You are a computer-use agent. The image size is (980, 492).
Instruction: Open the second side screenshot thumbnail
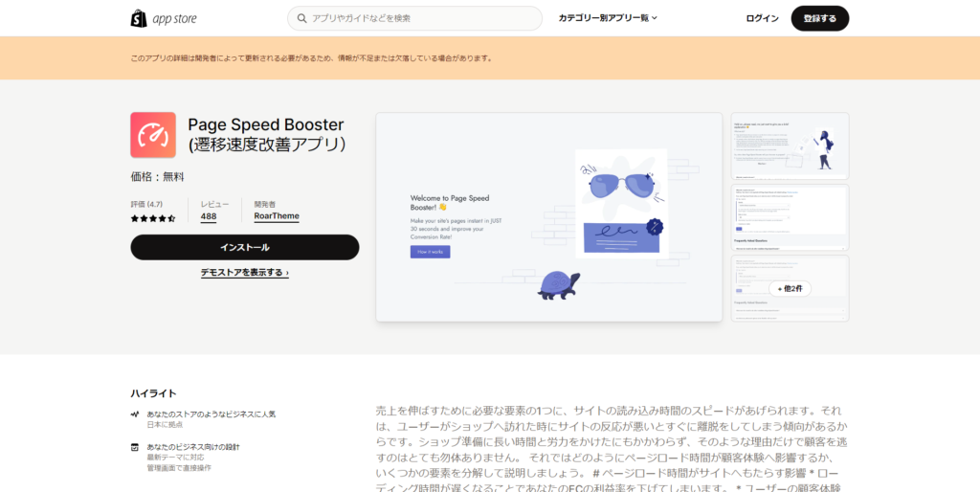click(x=790, y=217)
